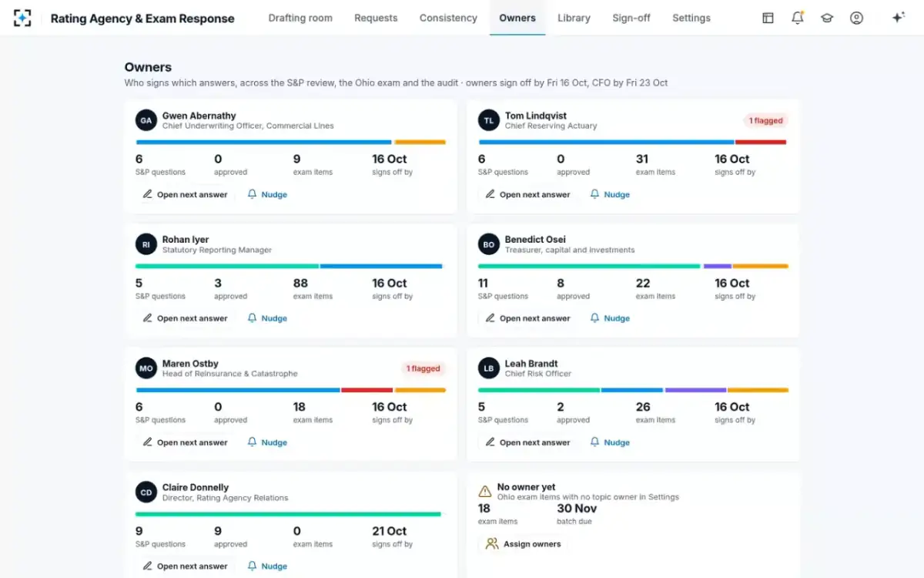Open next answer for Rohan Iyer
924x578 pixels.
pos(185,318)
